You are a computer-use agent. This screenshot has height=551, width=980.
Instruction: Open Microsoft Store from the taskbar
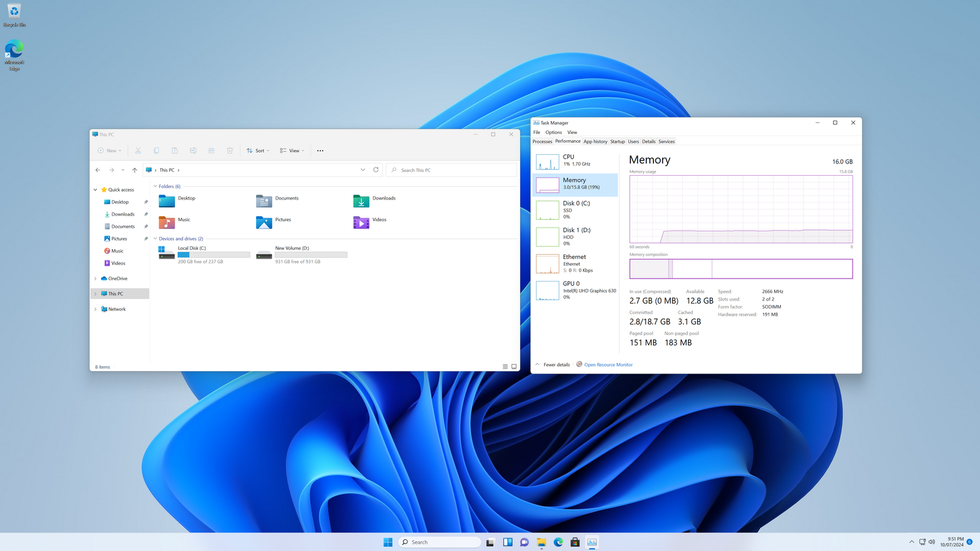coord(575,542)
